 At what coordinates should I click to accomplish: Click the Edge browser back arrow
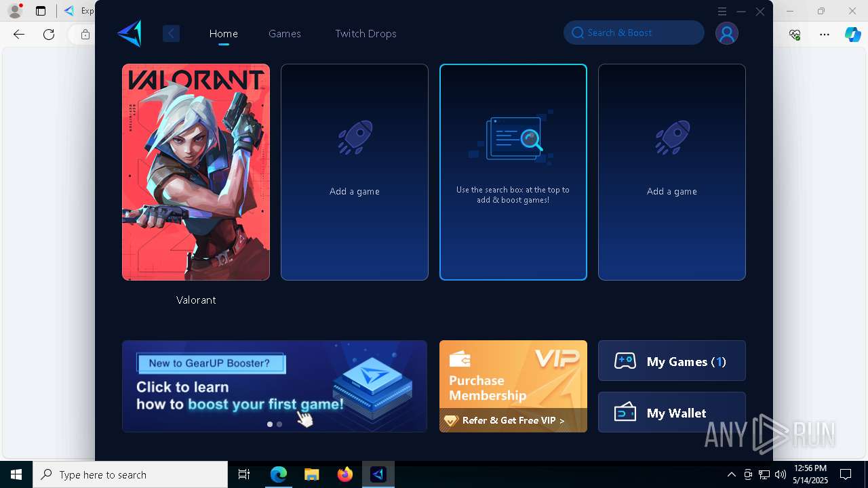[19, 35]
